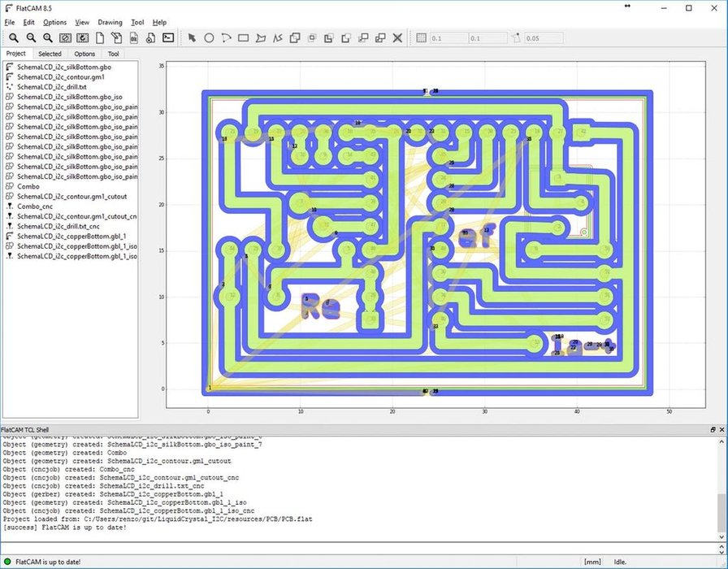Click the 'Idle.' status text
The width and height of the screenshot is (728, 569).
620,562
